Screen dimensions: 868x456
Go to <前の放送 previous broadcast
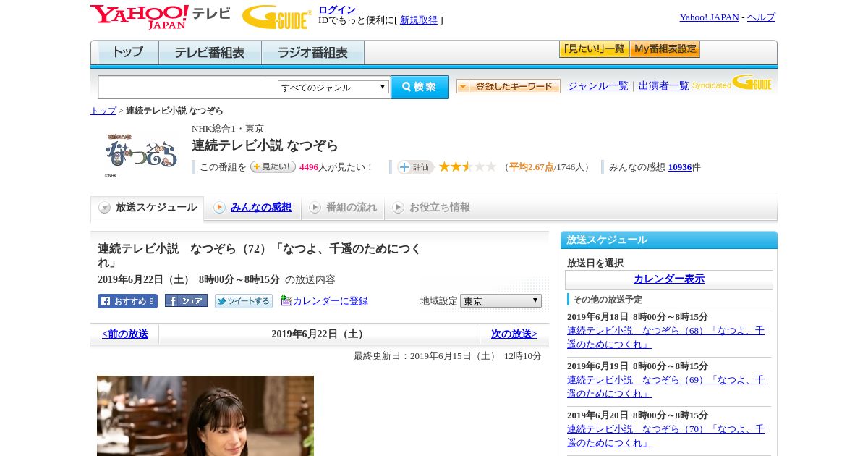(x=125, y=334)
